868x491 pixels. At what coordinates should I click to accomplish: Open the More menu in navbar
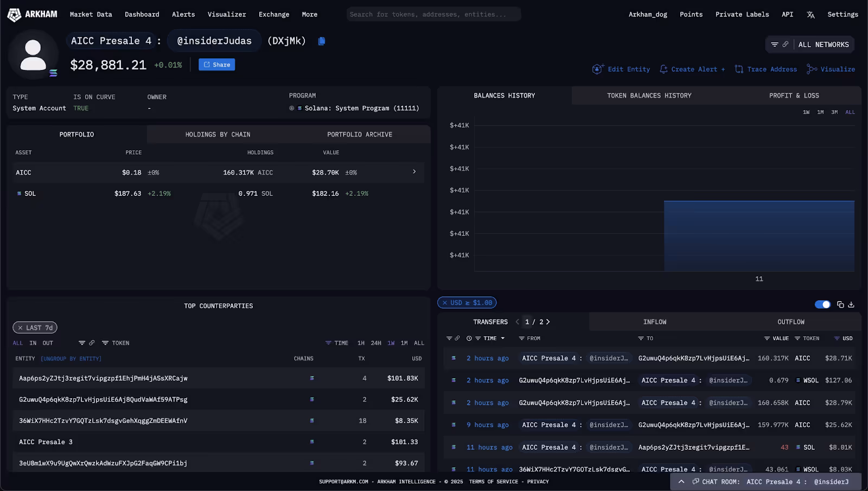coord(310,15)
